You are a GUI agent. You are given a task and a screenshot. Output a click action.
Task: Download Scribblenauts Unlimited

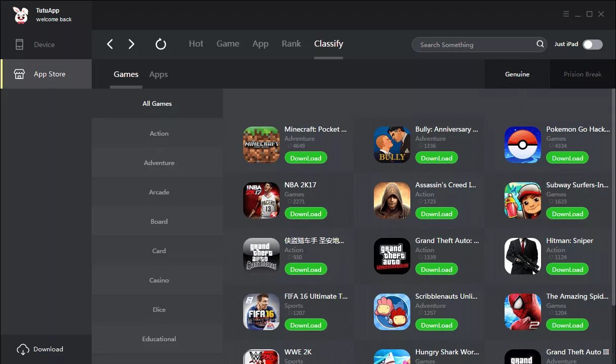pos(437,325)
